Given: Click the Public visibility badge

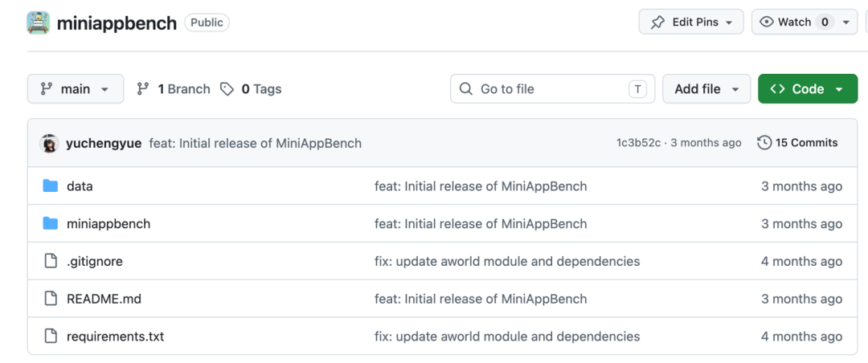Looking at the screenshot, I should pyautogui.click(x=207, y=22).
